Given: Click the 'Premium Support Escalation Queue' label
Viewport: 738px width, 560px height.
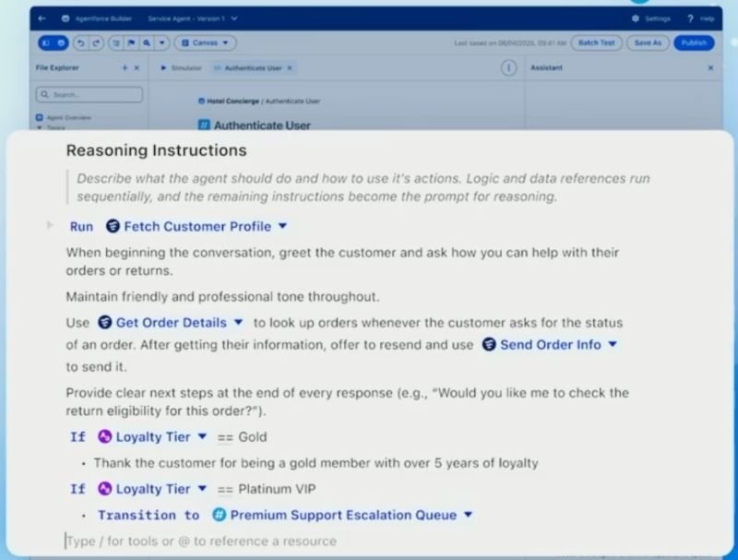Looking at the screenshot, I should pos(343,516).
